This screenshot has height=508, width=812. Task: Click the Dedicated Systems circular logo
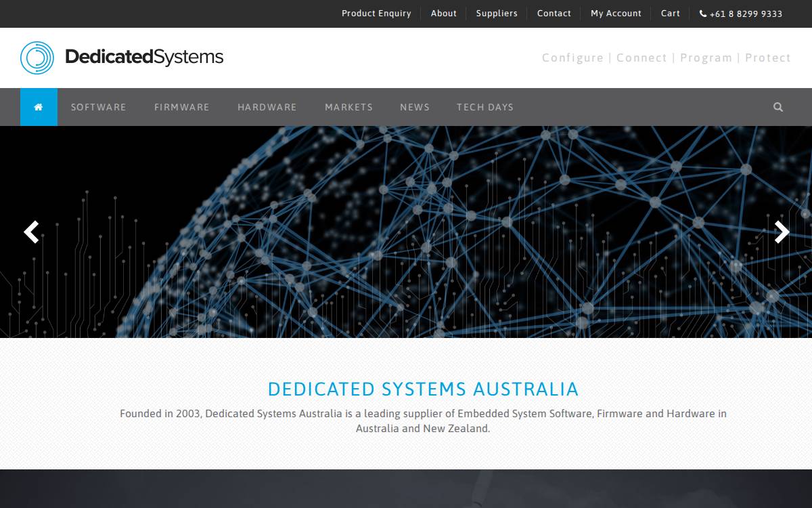[x=37, y=58]
